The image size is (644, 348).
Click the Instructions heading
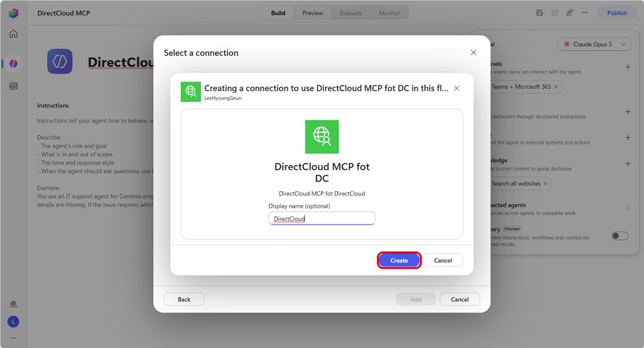coord(53,105)
